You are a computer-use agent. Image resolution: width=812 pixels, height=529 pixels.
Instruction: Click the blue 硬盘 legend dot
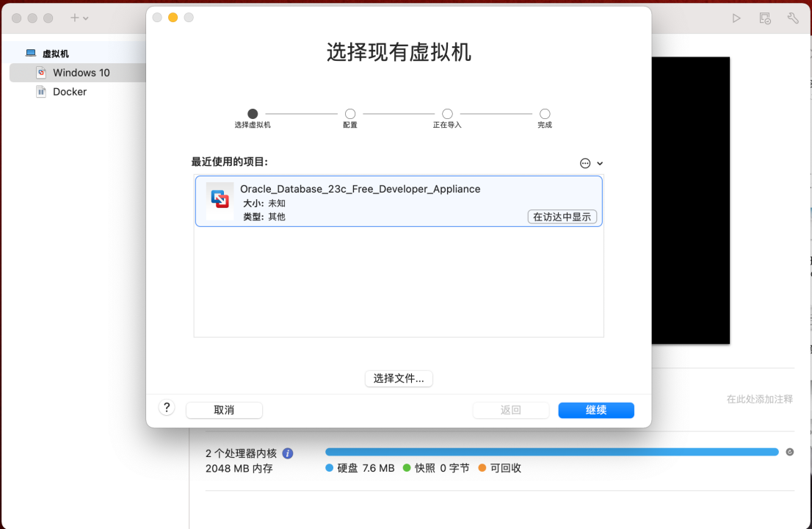click(x=329, y=468)
